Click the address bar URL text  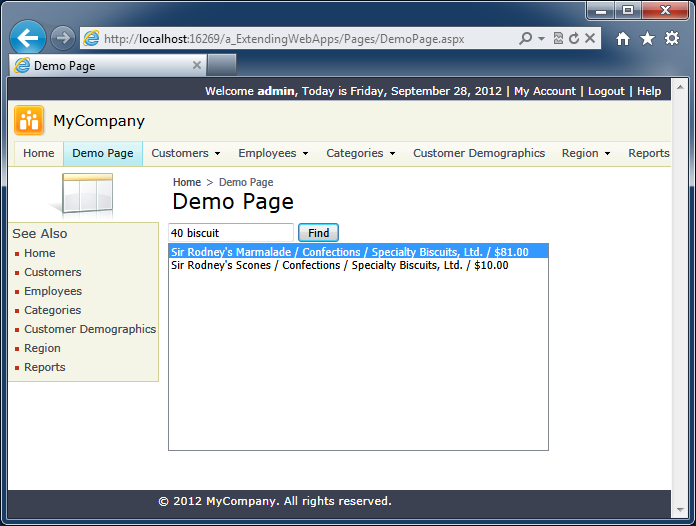click(x=284, y=39)
